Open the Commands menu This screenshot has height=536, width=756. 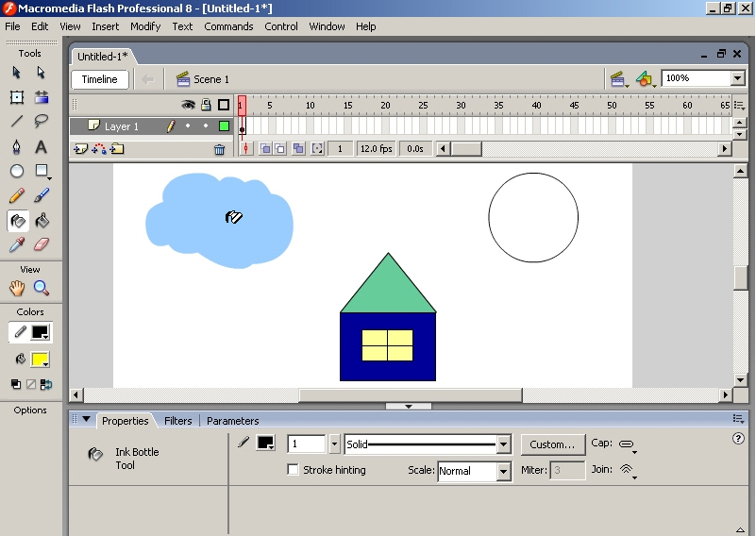click(x=228, y=26)
